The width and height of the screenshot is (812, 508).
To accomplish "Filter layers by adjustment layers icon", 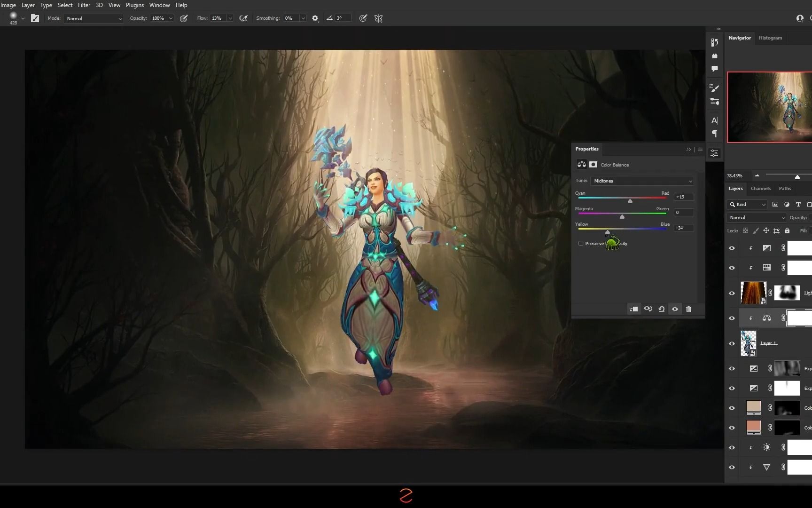I will [x=787, y=204].
